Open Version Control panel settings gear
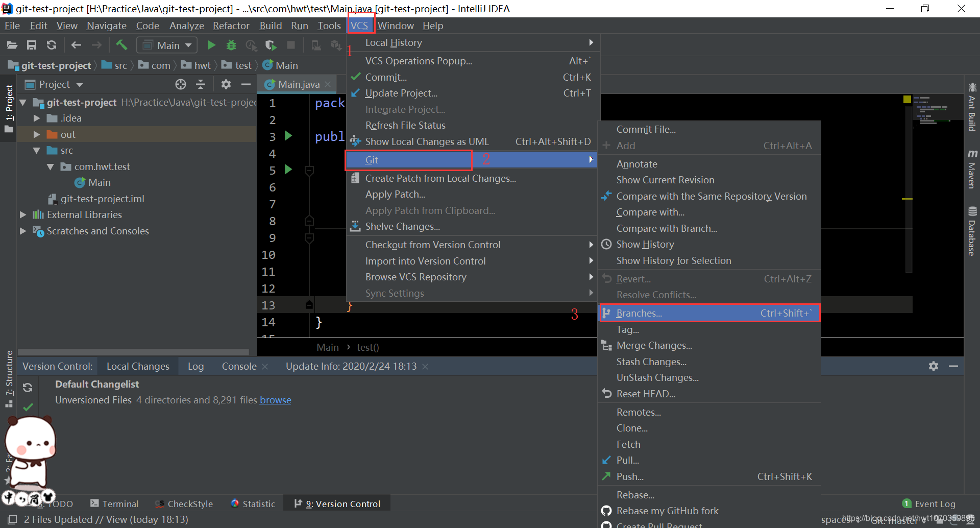The width and height of the screenshot is (980, 528). pos(934,366)
